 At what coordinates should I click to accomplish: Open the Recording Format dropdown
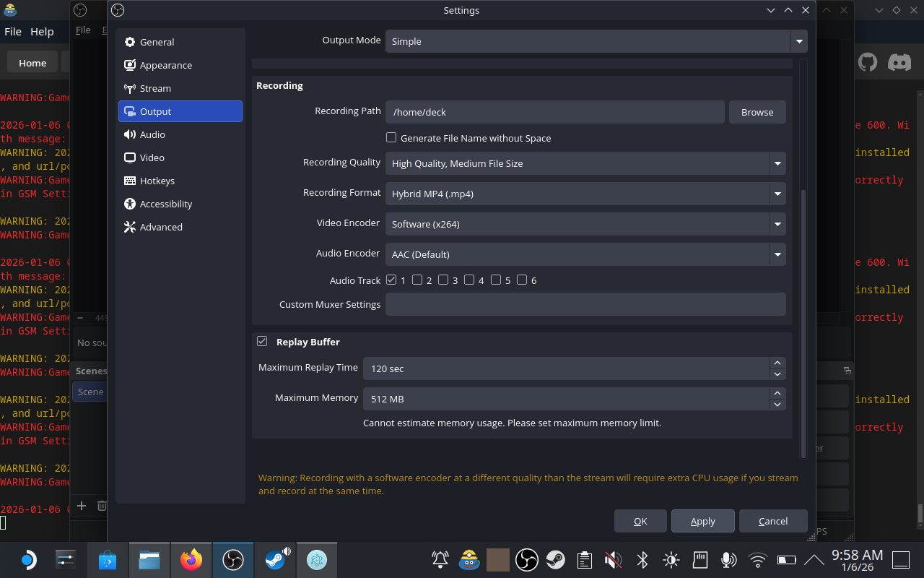point(585,194)
